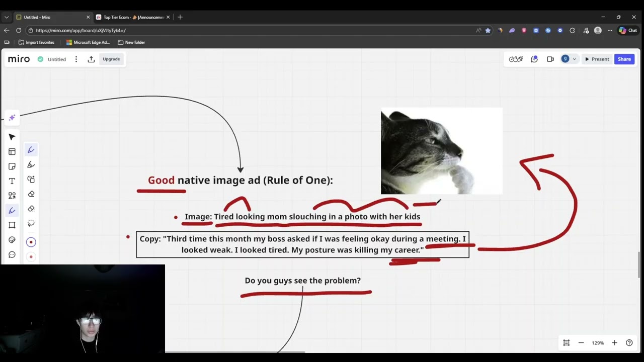The height and width of the screenshot is (362, 644).
Task: Expand the collaborators avatar dropdown
Action: 574,59
